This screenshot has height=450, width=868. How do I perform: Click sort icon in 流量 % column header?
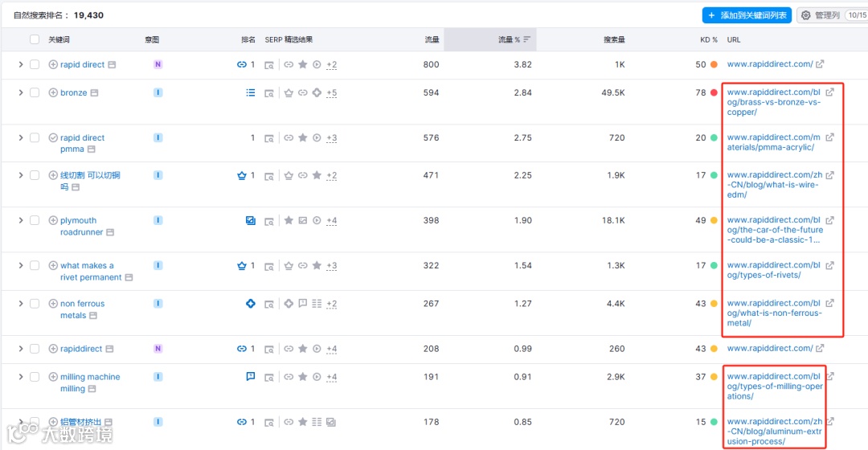pyautogui.click(x=527, y=39)
